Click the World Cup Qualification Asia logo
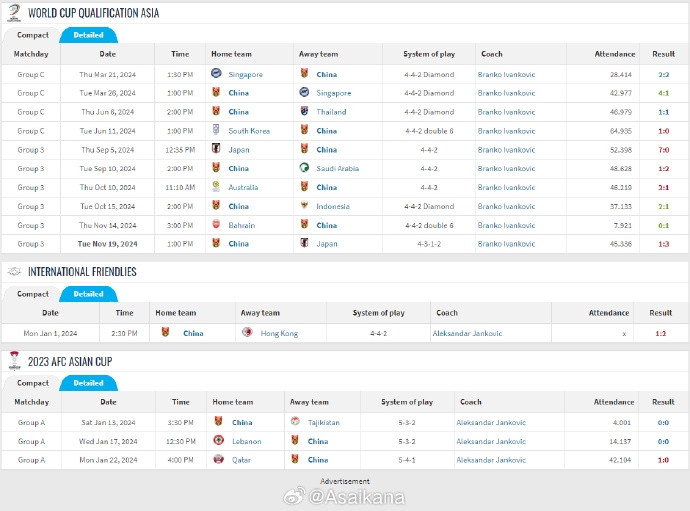 tap(14, 12)
